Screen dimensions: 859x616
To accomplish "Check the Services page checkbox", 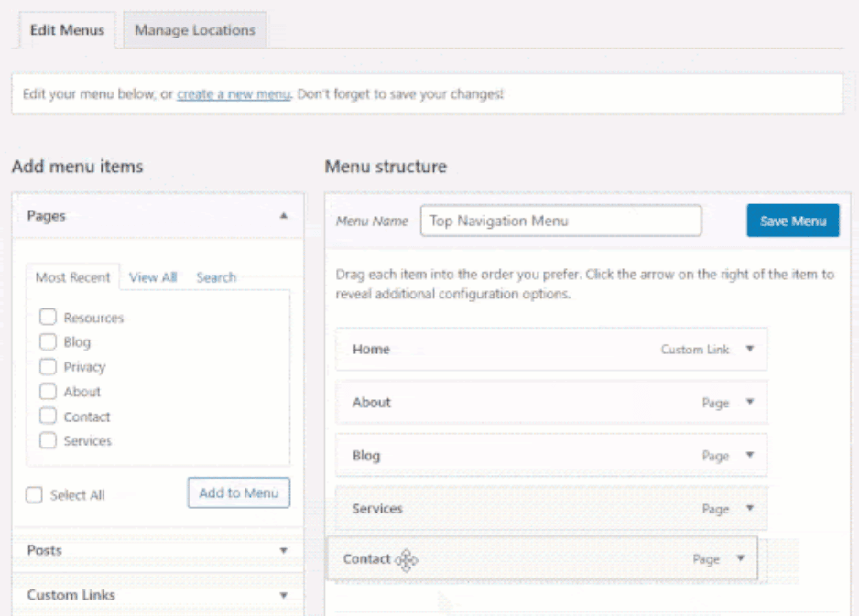I will [x=48, y=440].
